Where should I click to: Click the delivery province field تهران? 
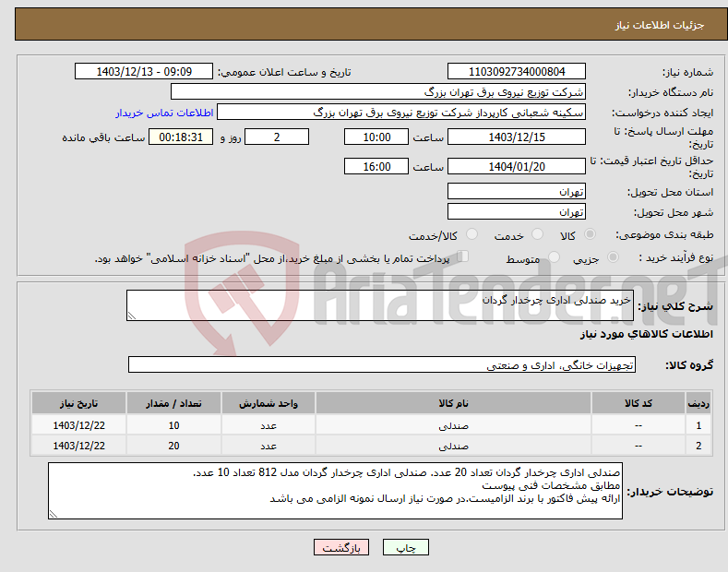pos(517,191)
